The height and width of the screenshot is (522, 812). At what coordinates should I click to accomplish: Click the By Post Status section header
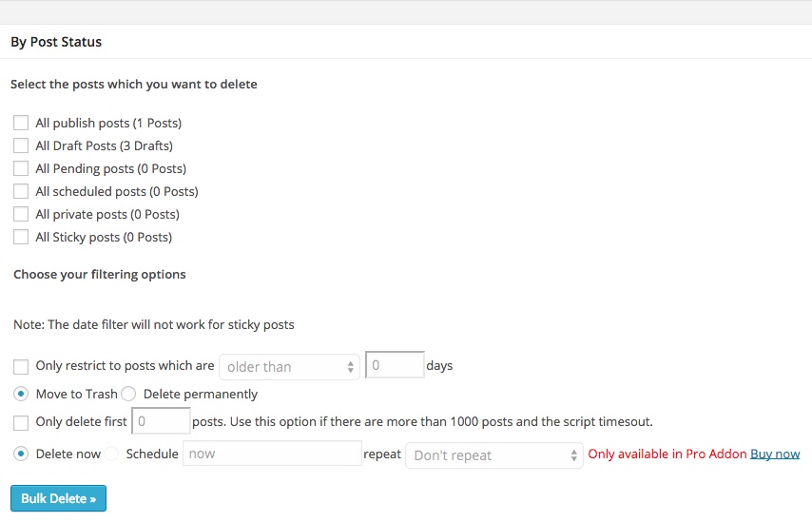56,42
